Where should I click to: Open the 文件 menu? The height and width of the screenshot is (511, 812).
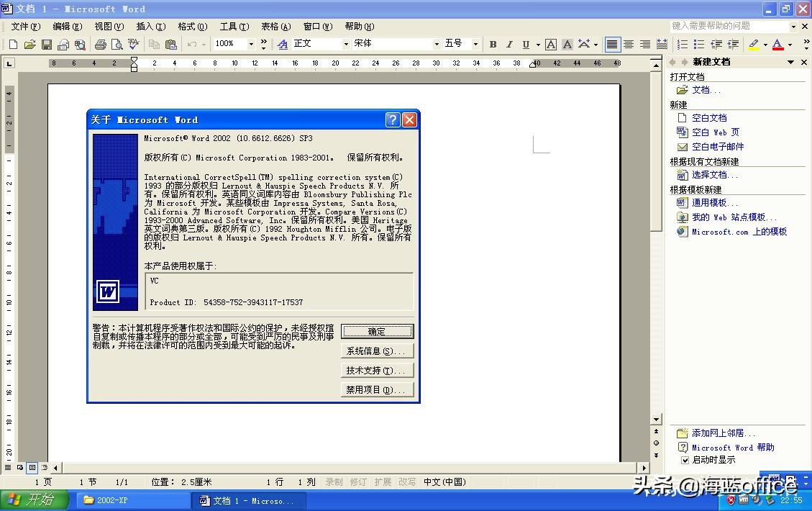point(25,27)
